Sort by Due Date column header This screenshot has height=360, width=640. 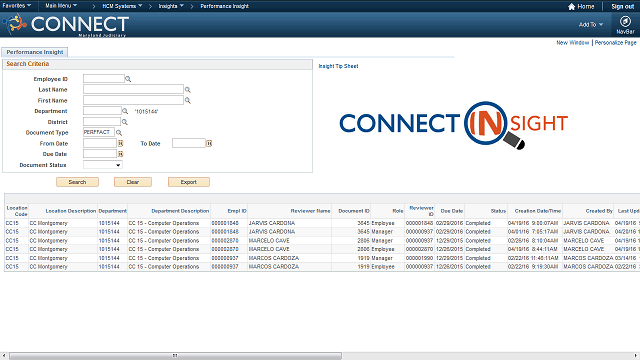tap(451, 211)
